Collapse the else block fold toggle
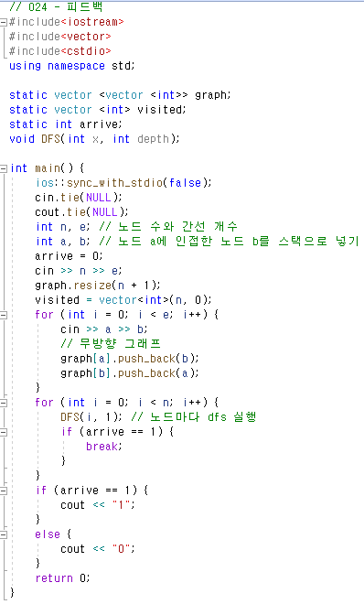The height and width of the screenshot is (604, 364). click(4, 534)
